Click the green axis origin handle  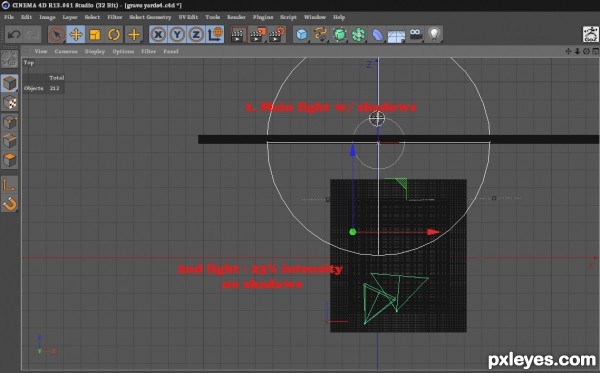click(353, 232)
